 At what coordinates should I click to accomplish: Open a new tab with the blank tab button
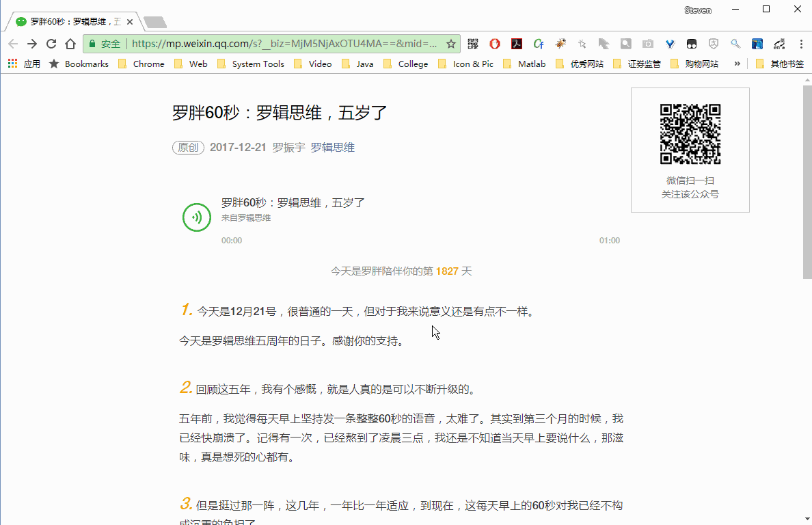tap(155, 22)
